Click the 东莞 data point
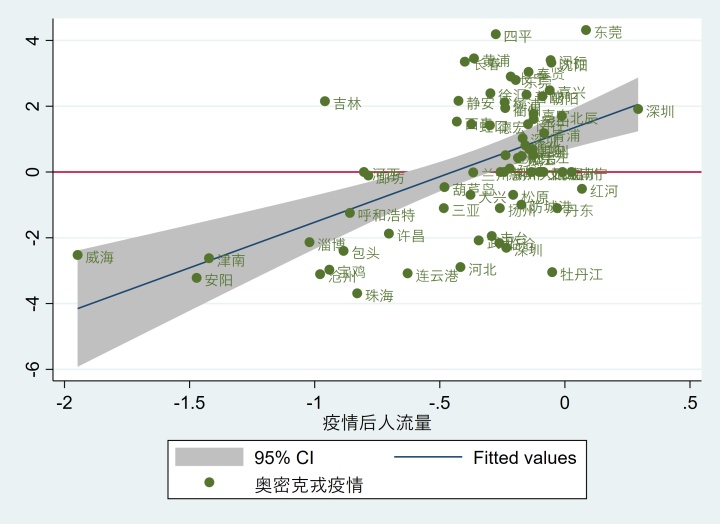The width and height of the screenshot is (720, 524). coord(585,30)
